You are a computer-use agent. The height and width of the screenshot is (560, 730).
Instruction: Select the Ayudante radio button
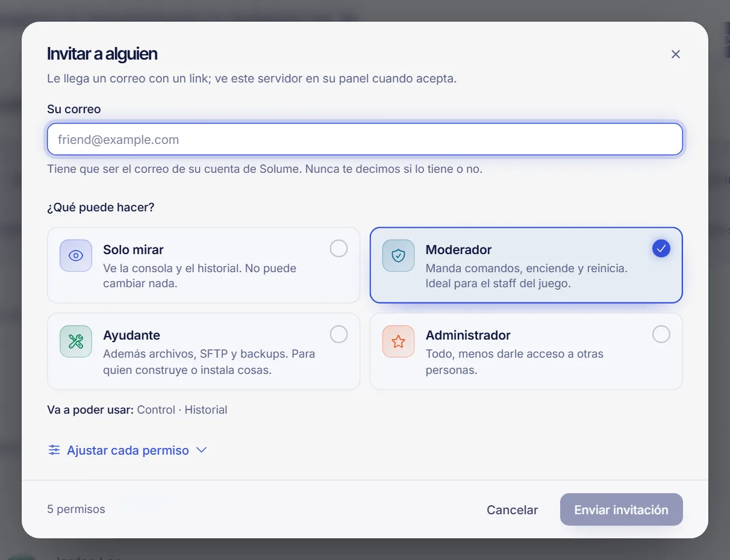[339, 334]
